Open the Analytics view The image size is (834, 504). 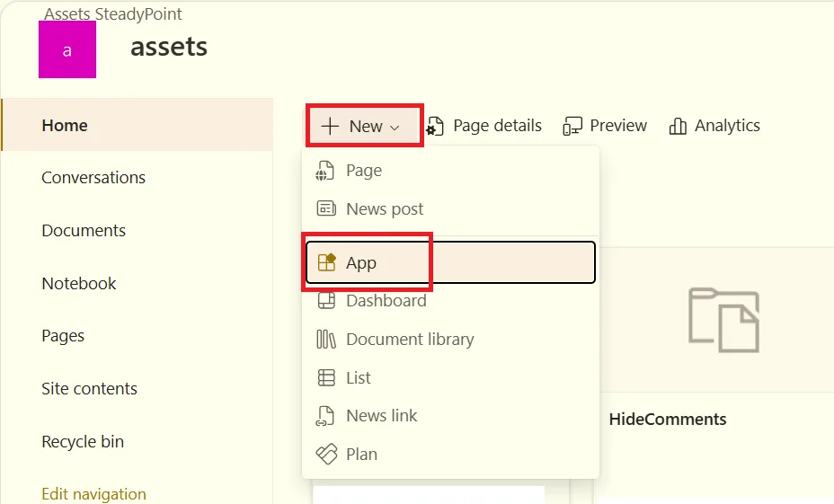click(727, 126)
